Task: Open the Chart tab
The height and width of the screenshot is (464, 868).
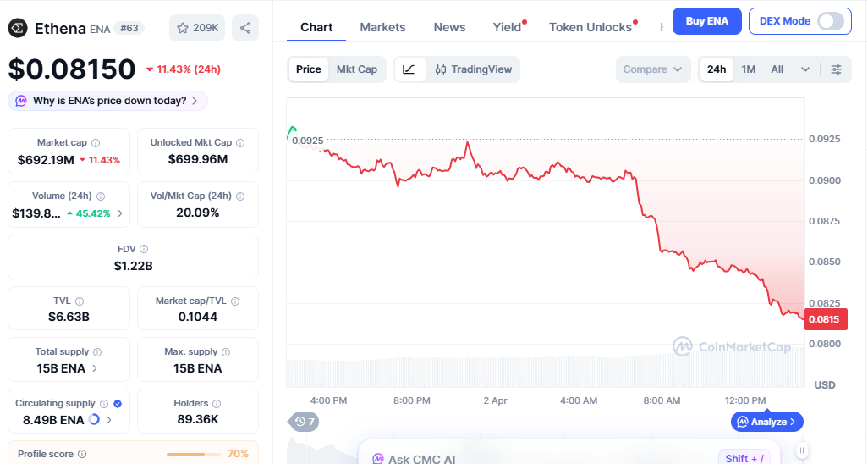Action: click(x=316, y=27)
